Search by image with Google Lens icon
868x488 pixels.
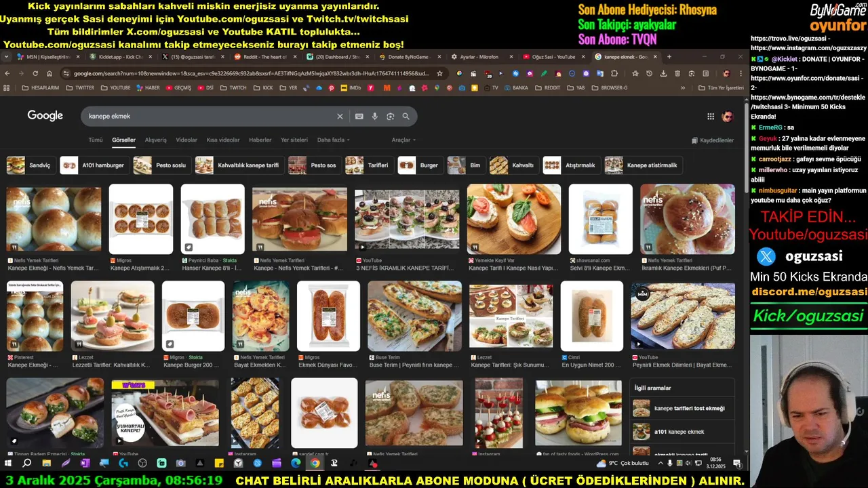click(390, 117)
